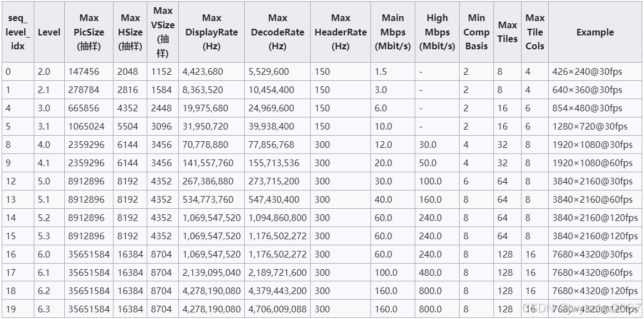Viewport: 644px width, 319px height.
Task: Click the display rate 70,778,880
Action: coord(205,145)
